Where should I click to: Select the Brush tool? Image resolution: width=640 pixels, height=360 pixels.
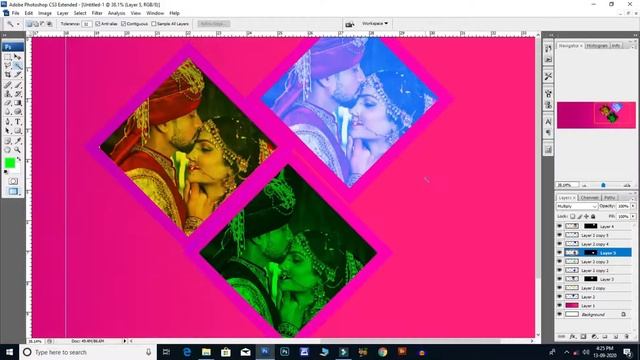coord(18,85)
